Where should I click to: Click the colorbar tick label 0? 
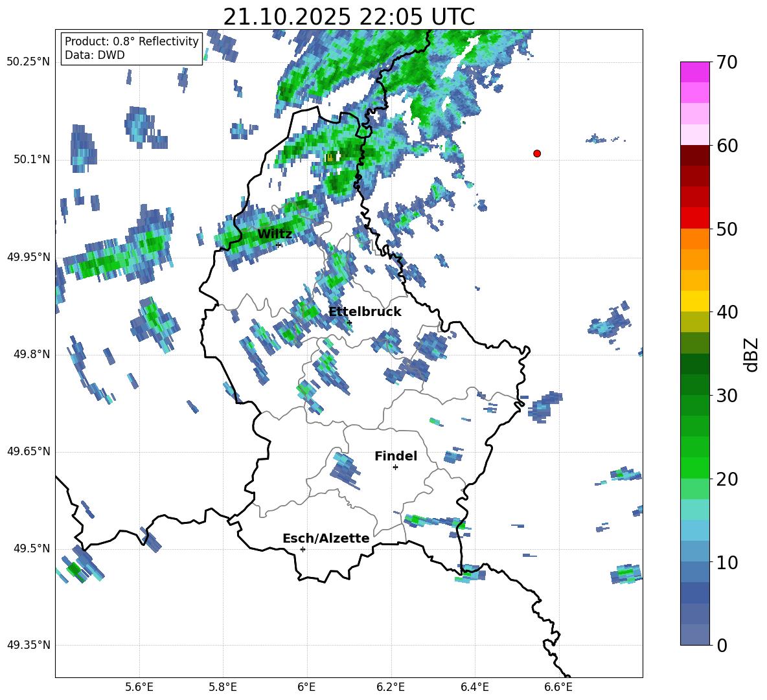(722, 645)
